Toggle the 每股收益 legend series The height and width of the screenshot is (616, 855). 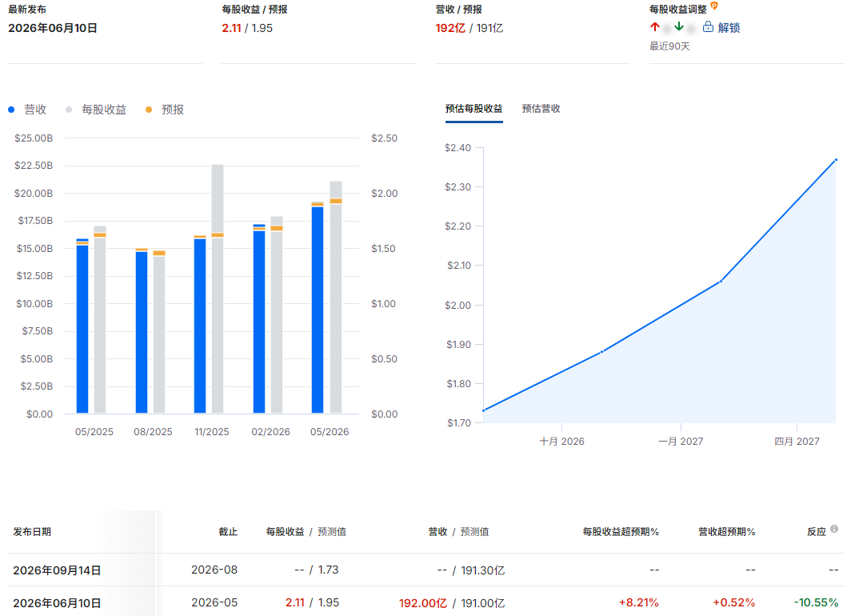(96, 110)
